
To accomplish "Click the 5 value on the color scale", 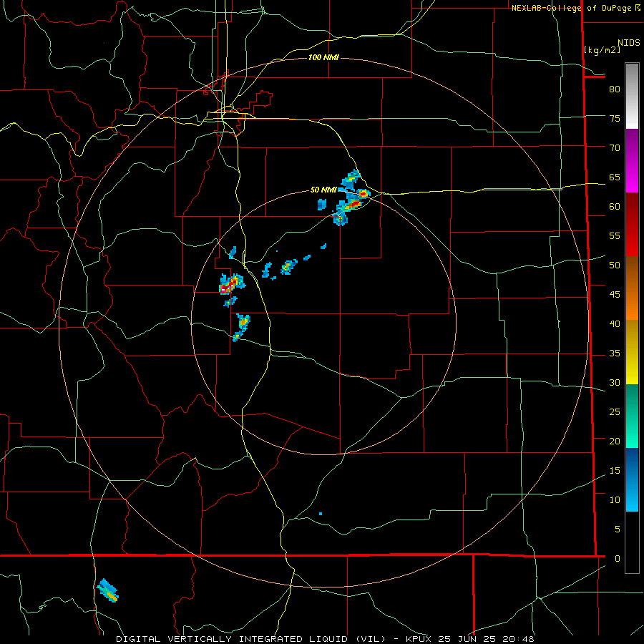I will click(x=618, y=530).
